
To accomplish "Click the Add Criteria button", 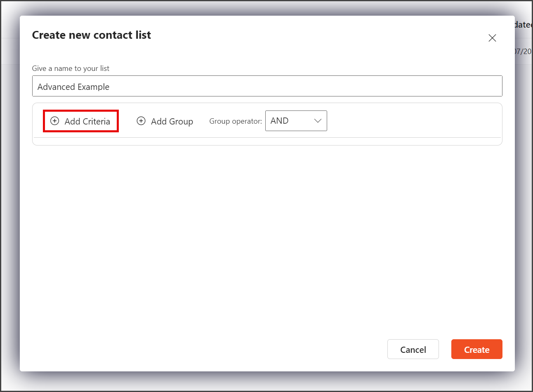I will coord(81,121).
